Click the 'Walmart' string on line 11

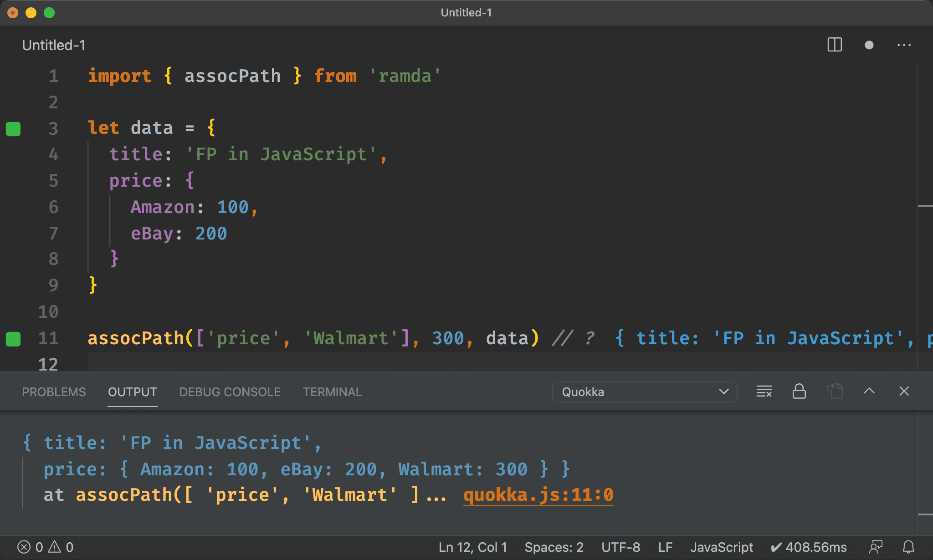[x=351, y=338]
